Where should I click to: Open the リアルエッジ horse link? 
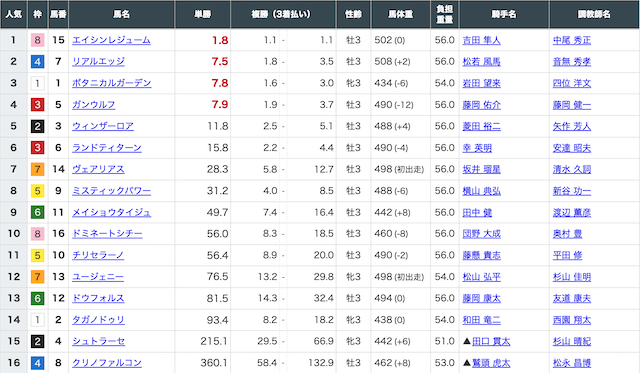point(98,62)
